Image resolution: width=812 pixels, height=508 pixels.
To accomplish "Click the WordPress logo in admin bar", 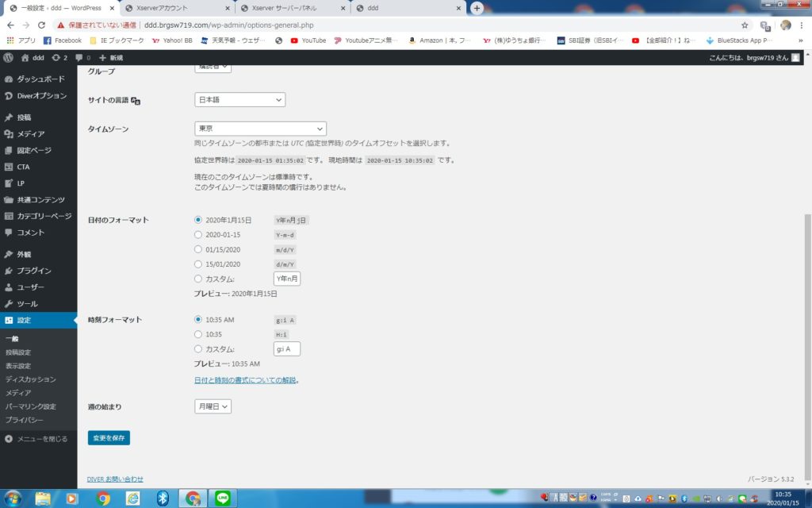I will pos(9,58).
